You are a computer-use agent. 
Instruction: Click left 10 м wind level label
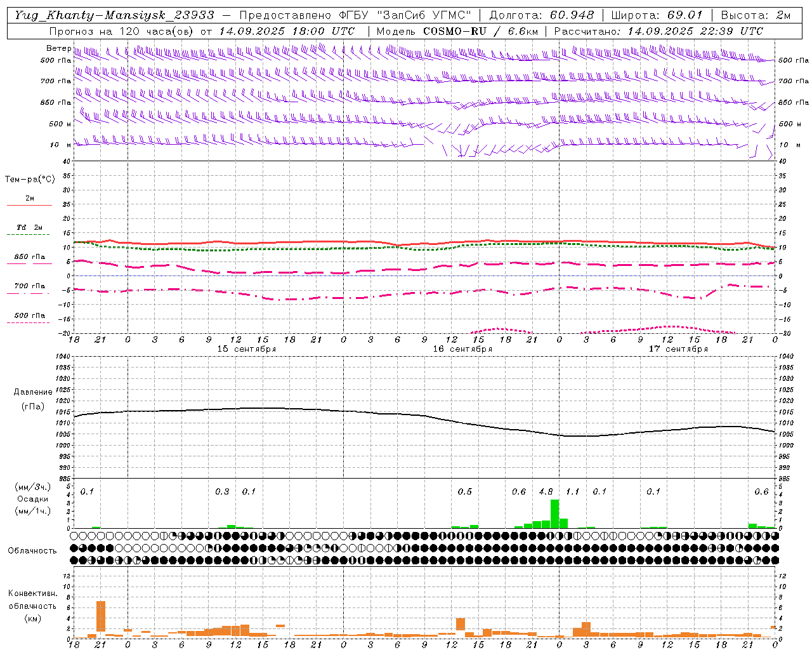60,145
